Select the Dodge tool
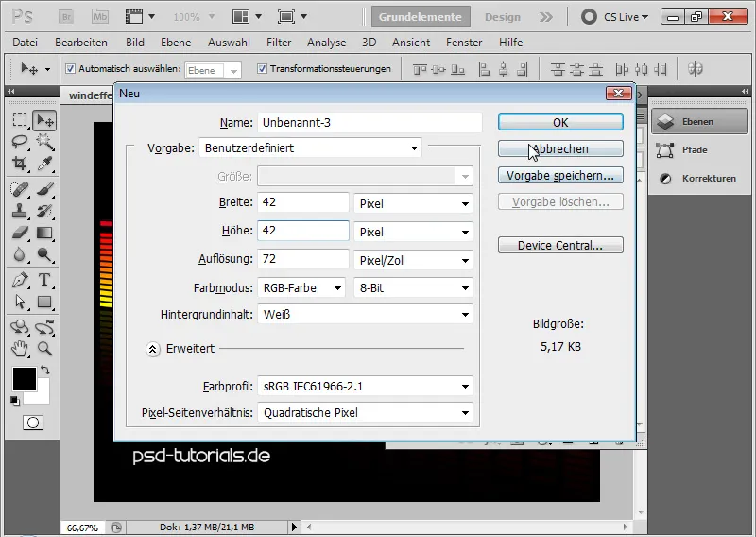Viewport: 756px width, 537px height. click(x=44, y=254)
